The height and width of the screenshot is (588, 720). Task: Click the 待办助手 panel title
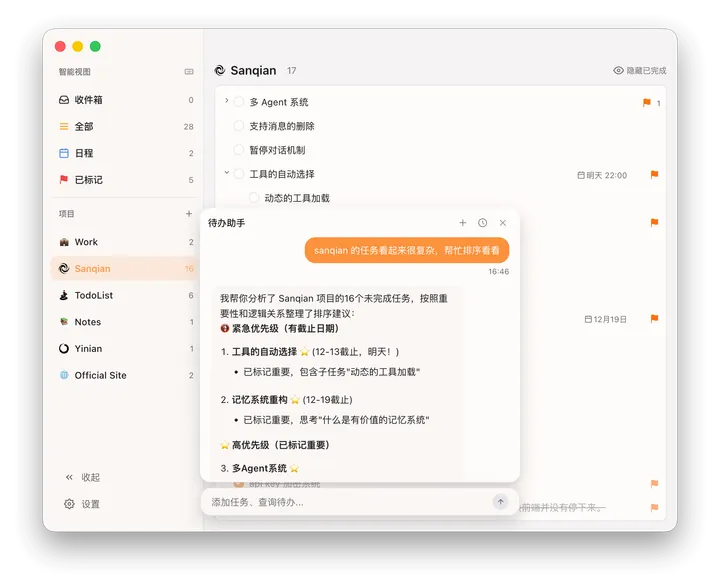click(x=226, y=223)
